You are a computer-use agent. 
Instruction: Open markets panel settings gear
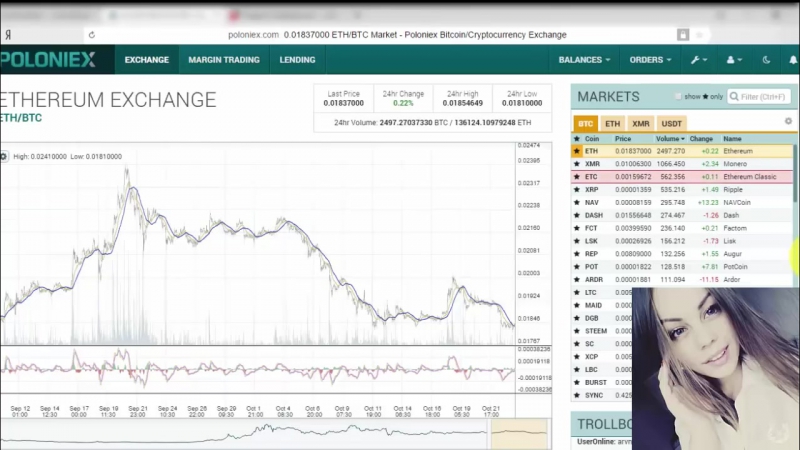pos(788,123)
